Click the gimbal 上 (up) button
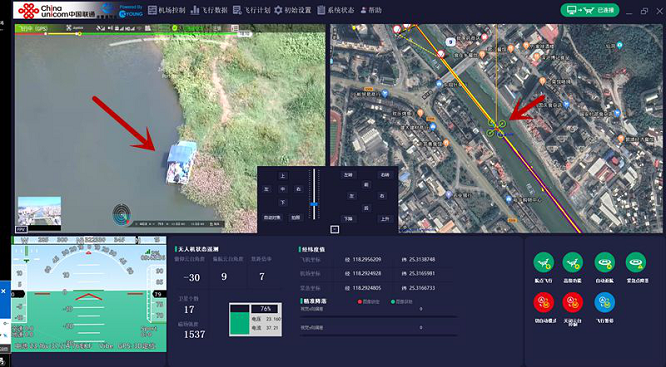The image size is (666, 367). click(282, 176)
